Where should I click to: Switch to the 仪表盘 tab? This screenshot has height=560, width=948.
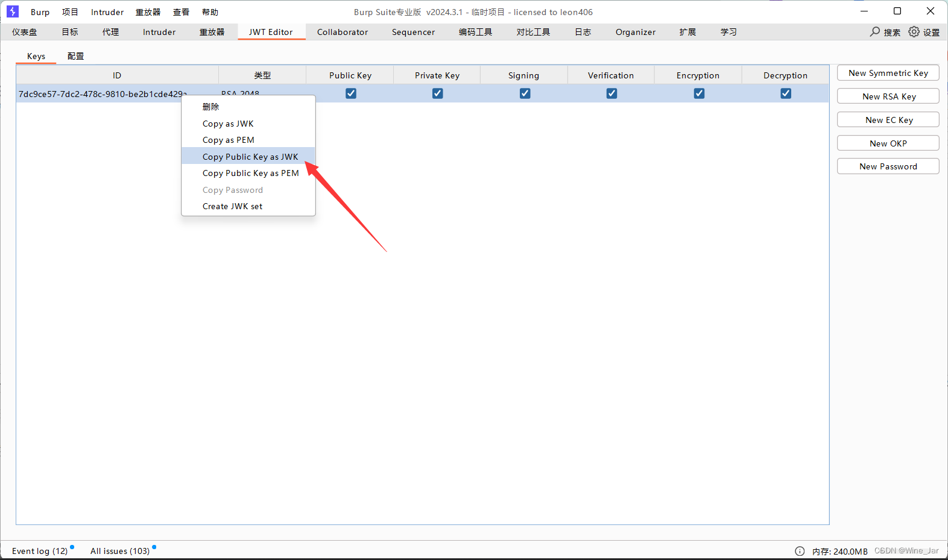(25, 32)
